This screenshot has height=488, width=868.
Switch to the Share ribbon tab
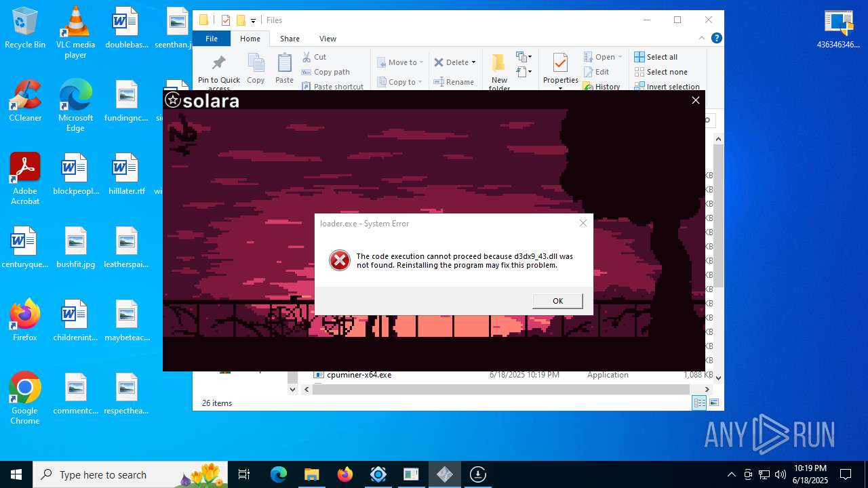[x=290, y=39]
